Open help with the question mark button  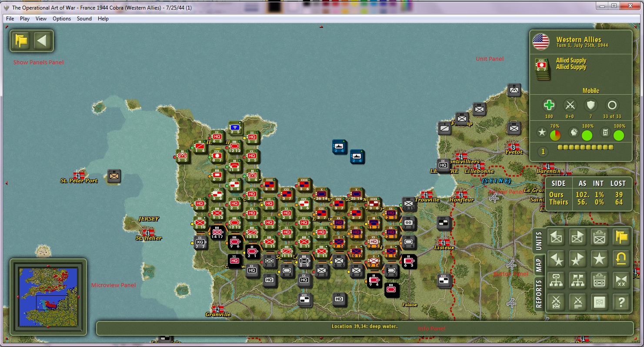click(621, 301)
